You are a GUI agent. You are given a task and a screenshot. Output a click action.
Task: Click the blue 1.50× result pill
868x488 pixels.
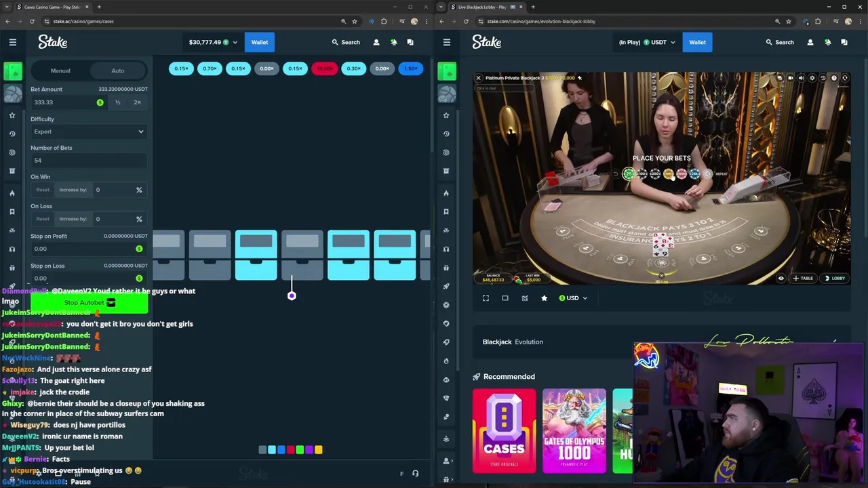pyautogui.click(x=410, y=68)
